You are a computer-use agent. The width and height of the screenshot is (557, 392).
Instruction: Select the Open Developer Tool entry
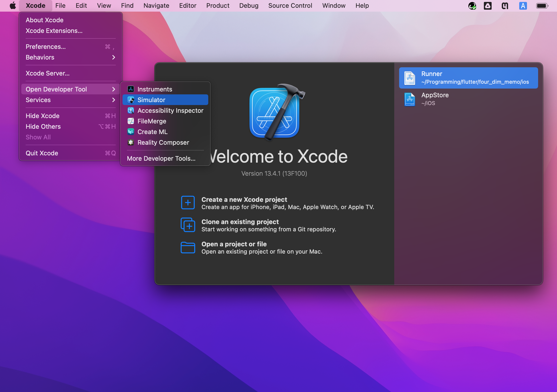[x=70, y=90]
